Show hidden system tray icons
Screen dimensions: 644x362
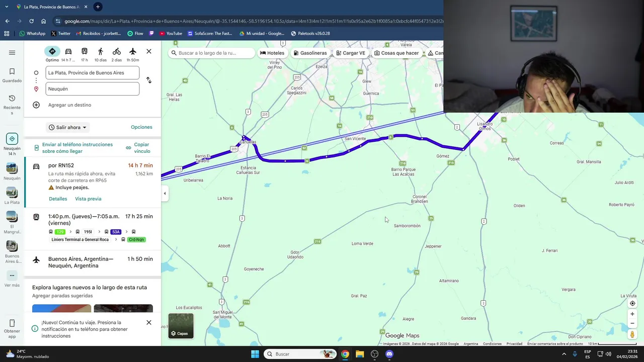coord(564,354)
